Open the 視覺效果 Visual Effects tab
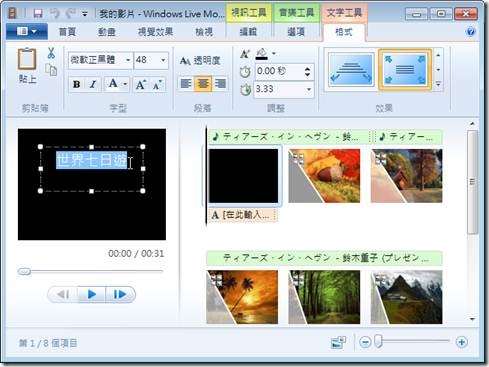Viewport: 489px width, 367px height. [x=155, y=32]
